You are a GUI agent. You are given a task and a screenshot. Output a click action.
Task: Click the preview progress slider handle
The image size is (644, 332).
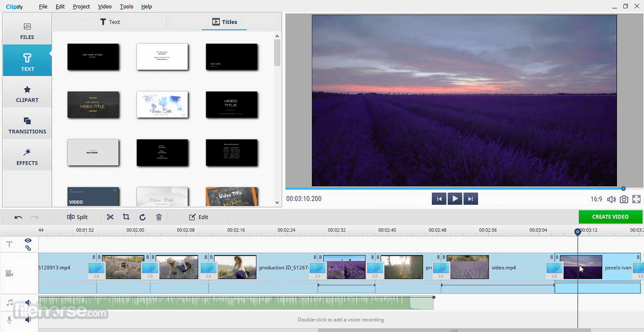coord(623,189)
